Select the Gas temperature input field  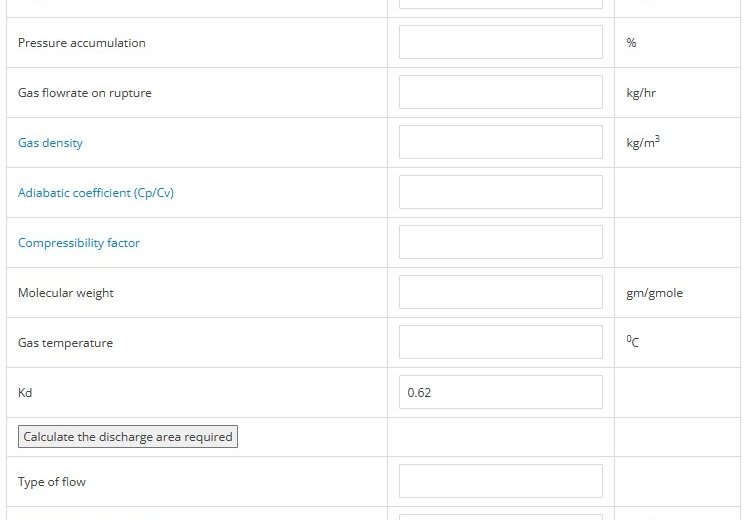click(501, 342)
